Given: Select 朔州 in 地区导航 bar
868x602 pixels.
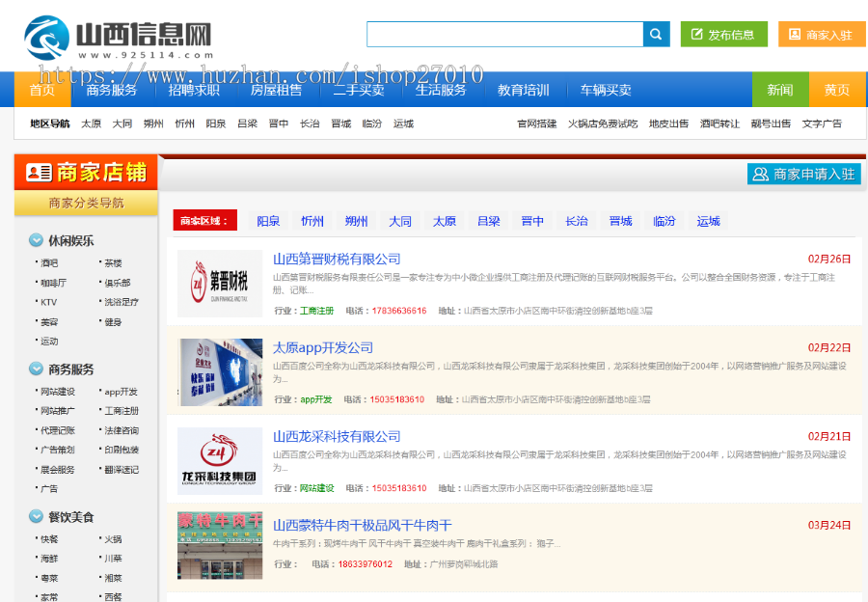Looking at the screenshot, I should coord(153,123).
